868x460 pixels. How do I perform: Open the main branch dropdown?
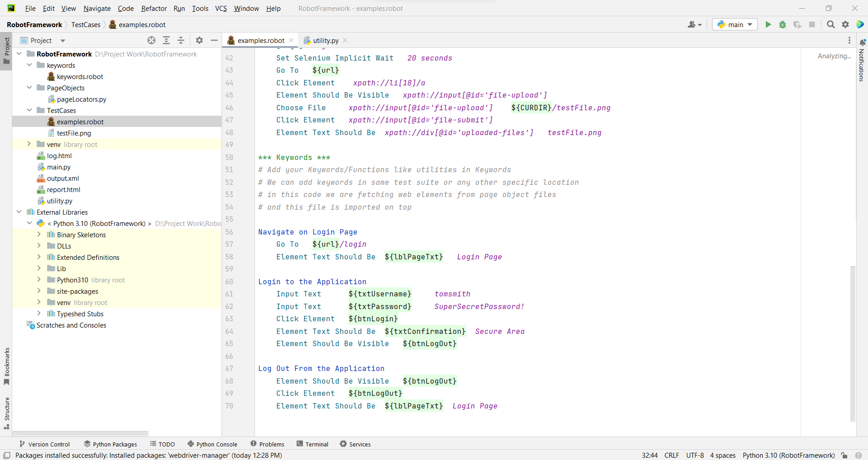735,24
